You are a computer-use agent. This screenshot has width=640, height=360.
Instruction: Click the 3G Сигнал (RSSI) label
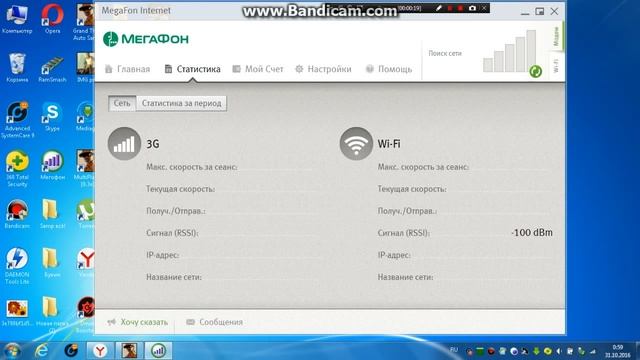(x=172, y=233)
